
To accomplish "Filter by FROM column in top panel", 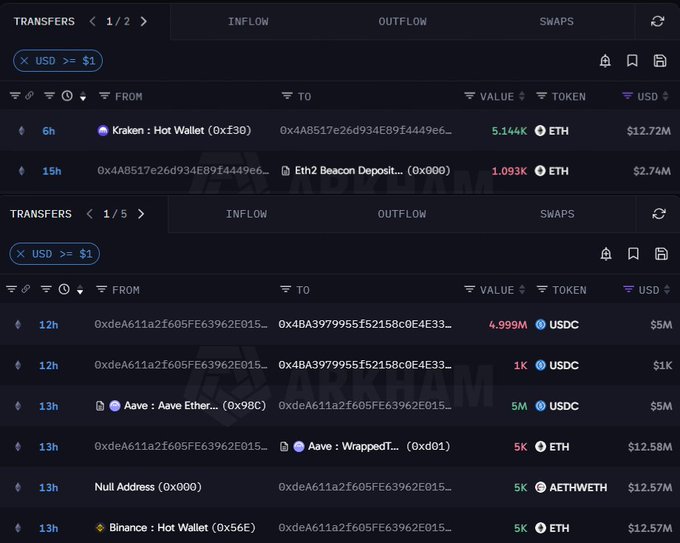I will coord(104,96).
